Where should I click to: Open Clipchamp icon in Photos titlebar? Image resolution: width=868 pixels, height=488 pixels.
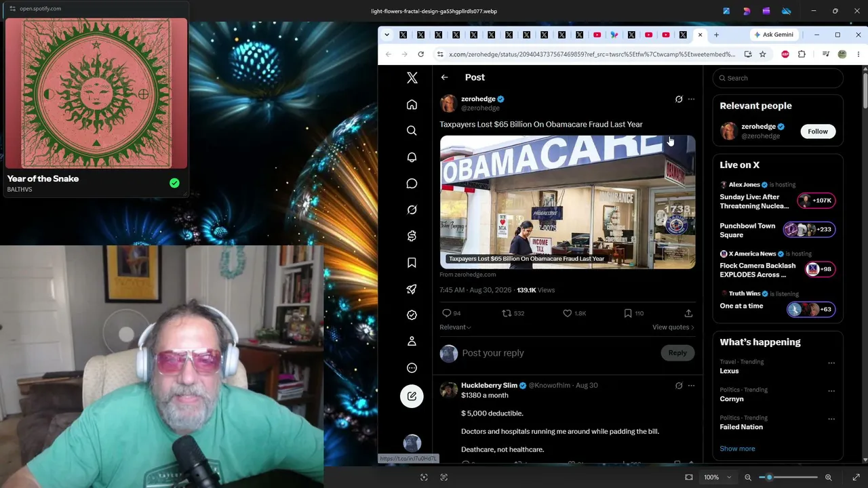(766, 11)
